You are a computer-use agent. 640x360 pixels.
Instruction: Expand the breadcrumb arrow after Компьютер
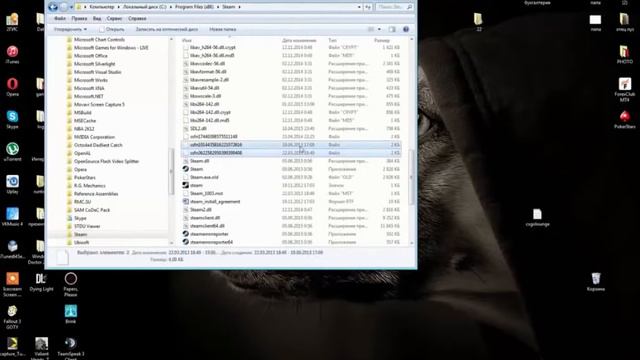click(119, 7)
